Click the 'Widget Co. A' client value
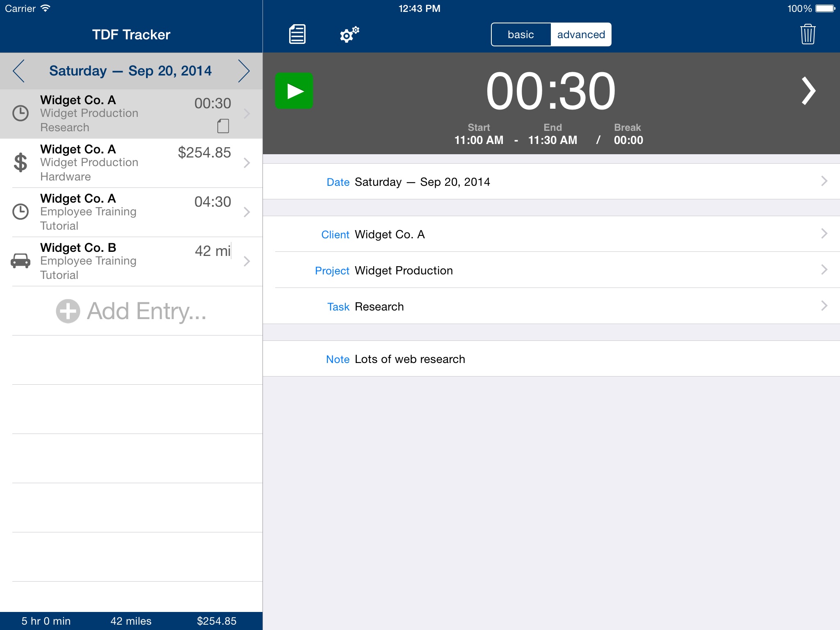 point(390,235)
